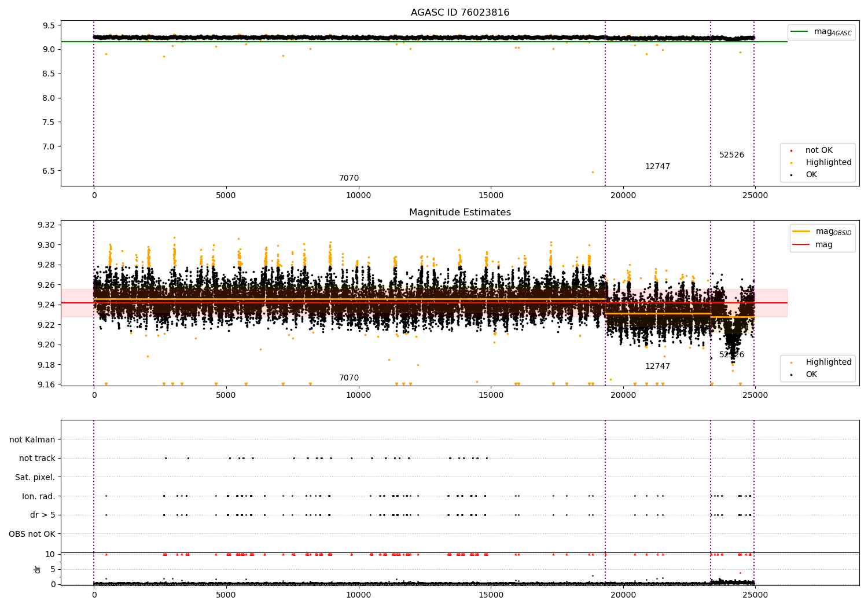Click the "AGASC ID 76023816" plot title
This screenshot has width=868, height=608.
pos(460,13)
